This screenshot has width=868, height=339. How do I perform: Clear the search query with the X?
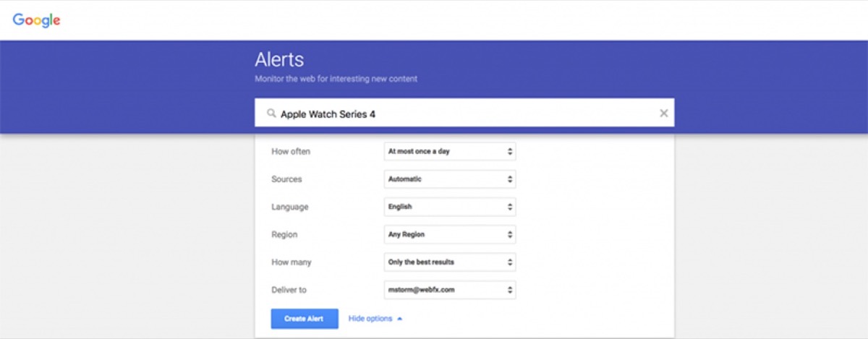[663, 113]
